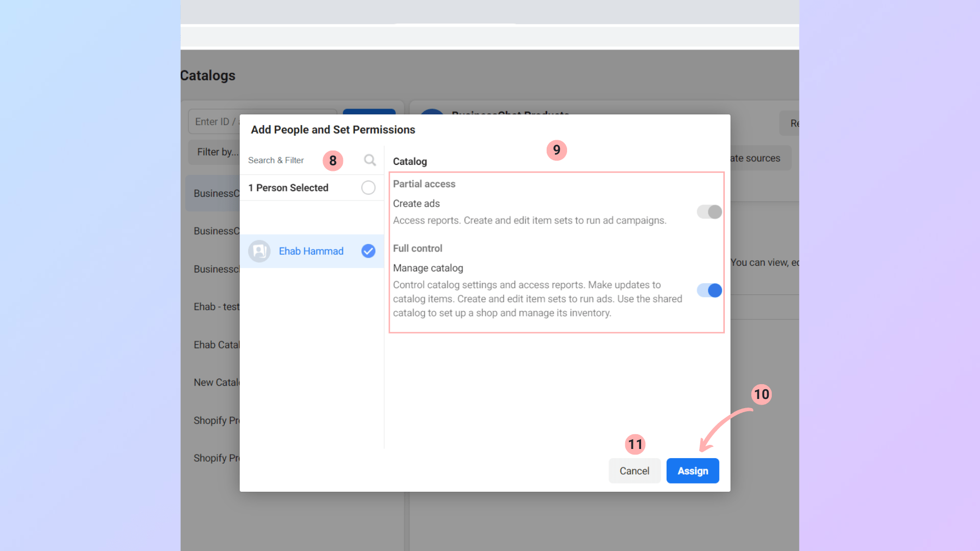Screen dimensions: 980x551
Task: Click the Enter ID search field
Action: coord(214,121)
